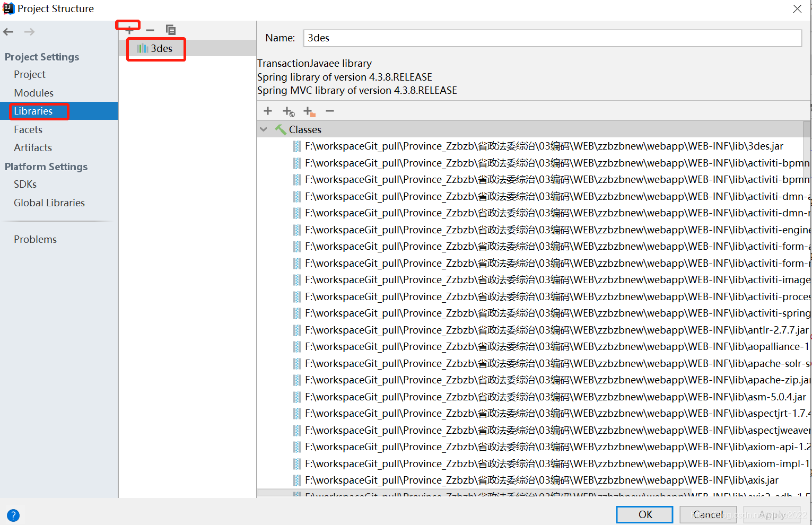The width and height of the screenshot is (812, 525).
Task: Click the OK button
Action: click(645, 514)
